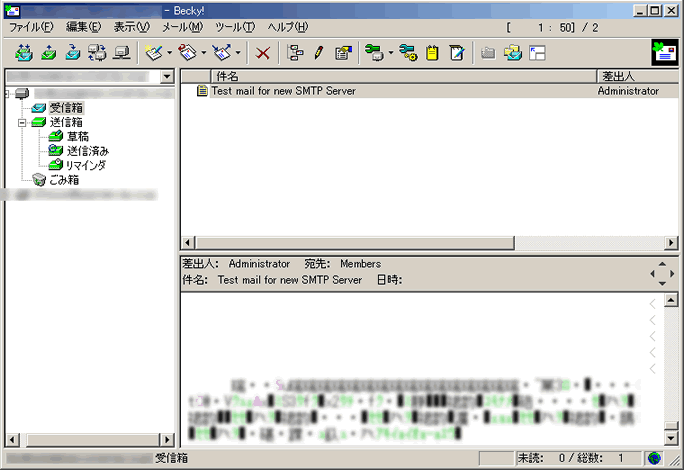Screen dimensions: 684x470
Task: Click the 未読 count in the status bar
Action: (x=541, y=458)
